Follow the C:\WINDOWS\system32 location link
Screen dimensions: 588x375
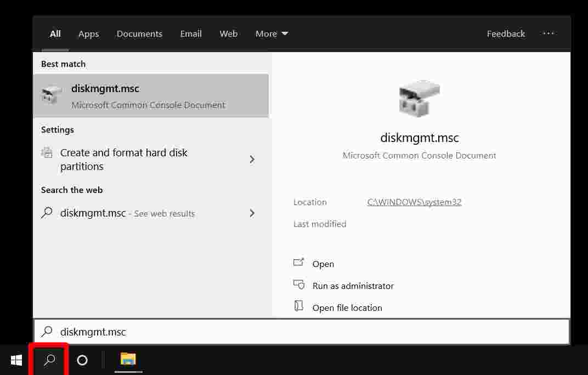(414, 202)
